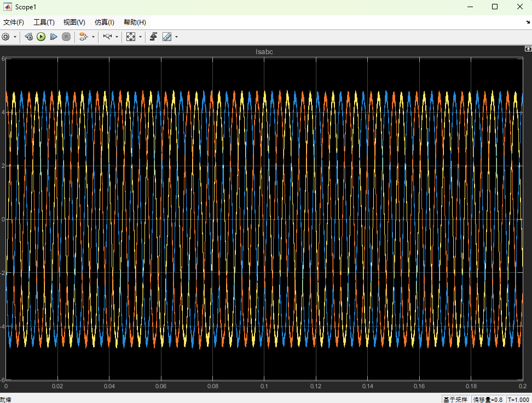Run the simulation with green play button
The width and height of the screenshot is (532, 403).
coord(41,37)
